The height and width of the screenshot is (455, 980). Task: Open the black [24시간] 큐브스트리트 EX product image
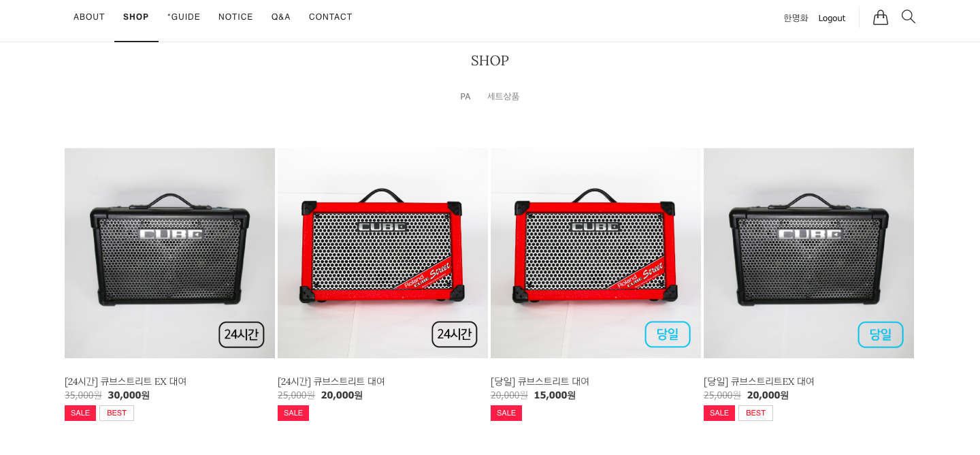pyautogui.click(x=169, y=253)
